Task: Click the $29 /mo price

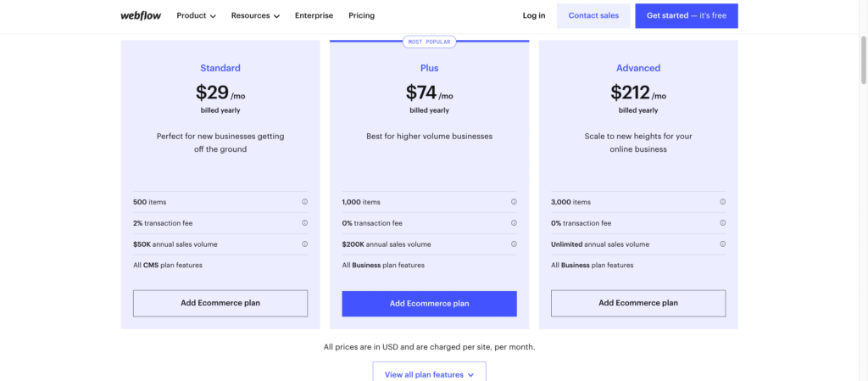Action: 220,92
